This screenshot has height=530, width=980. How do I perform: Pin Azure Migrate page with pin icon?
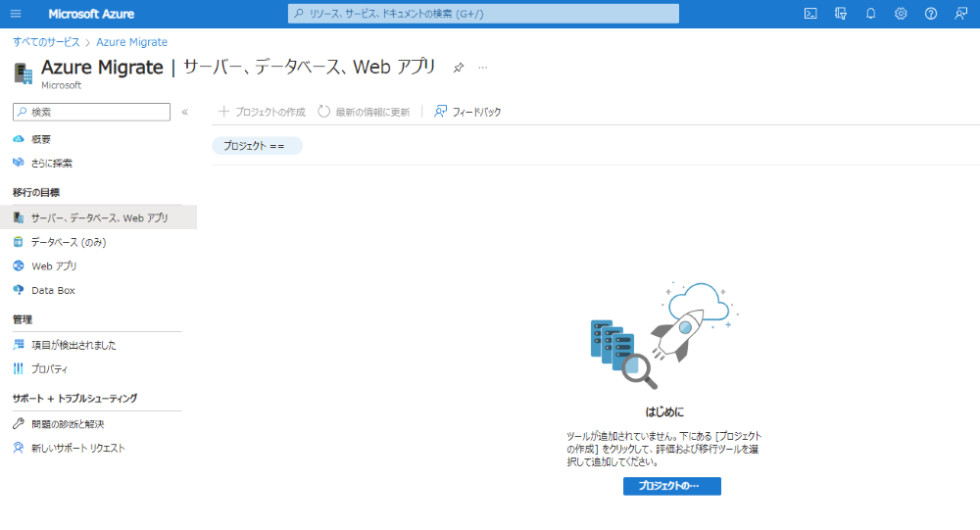pyautogui.click(x=459, y=68)
